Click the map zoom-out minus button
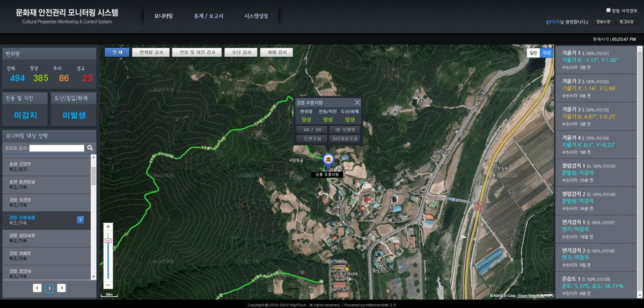This screenshot has width=644, height=308. pos(108,285)
